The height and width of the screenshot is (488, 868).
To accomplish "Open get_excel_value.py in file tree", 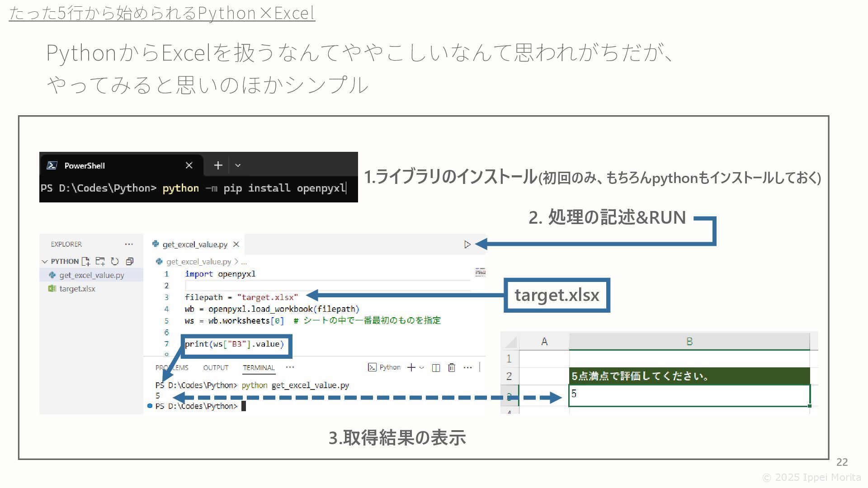I will click(x=91, y=275).
